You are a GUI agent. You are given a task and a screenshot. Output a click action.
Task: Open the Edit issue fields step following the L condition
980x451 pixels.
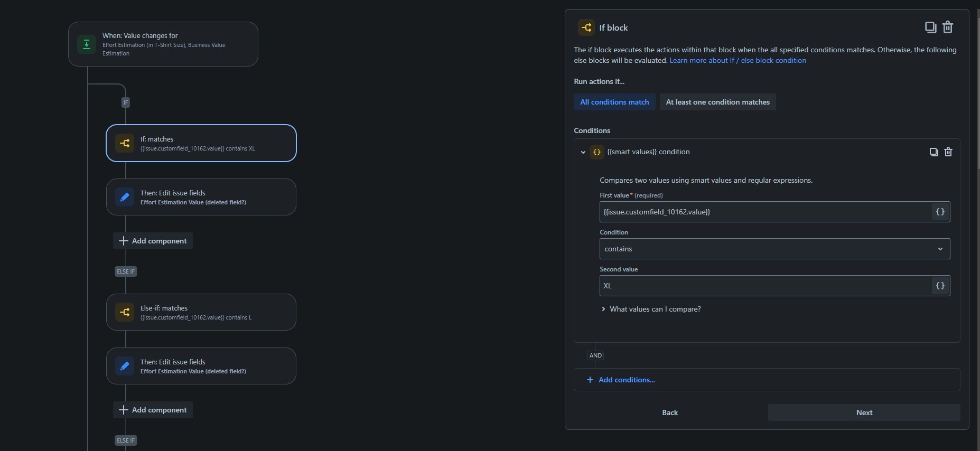pyautogui.click(x=201, y=366)
